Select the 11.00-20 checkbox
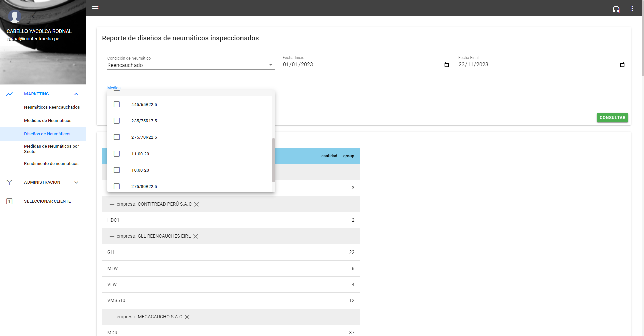Screen dimensions: 644x336 (x=117, y=154)
